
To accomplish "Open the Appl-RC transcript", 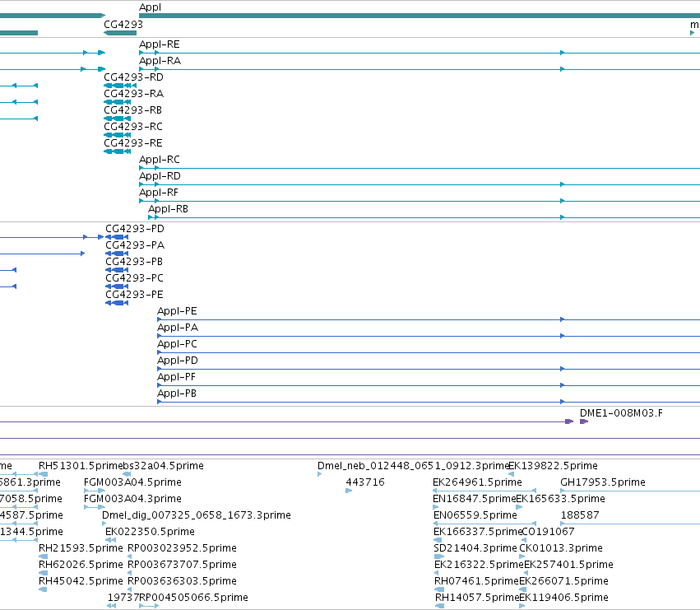I will 160,160.
